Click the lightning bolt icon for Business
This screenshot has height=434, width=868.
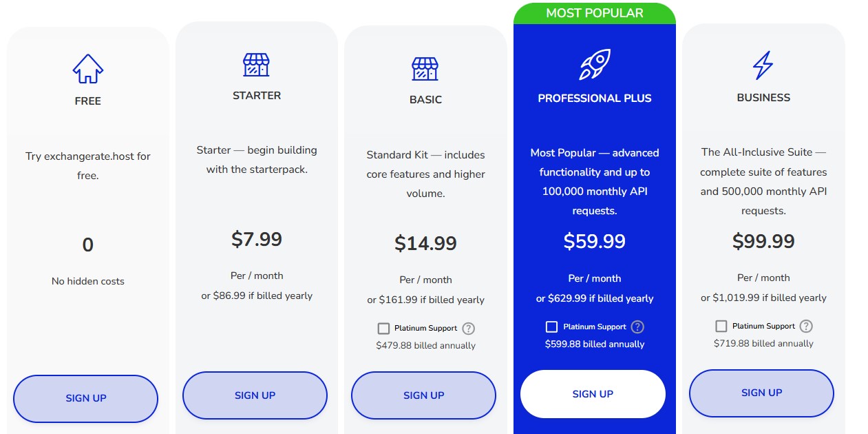tap(763, 65)
